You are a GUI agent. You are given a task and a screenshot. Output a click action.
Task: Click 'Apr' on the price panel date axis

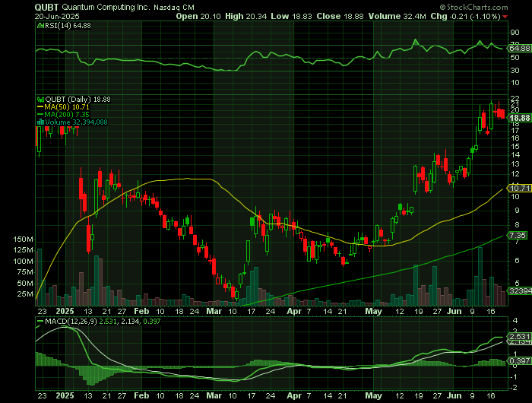click(294, 311)
